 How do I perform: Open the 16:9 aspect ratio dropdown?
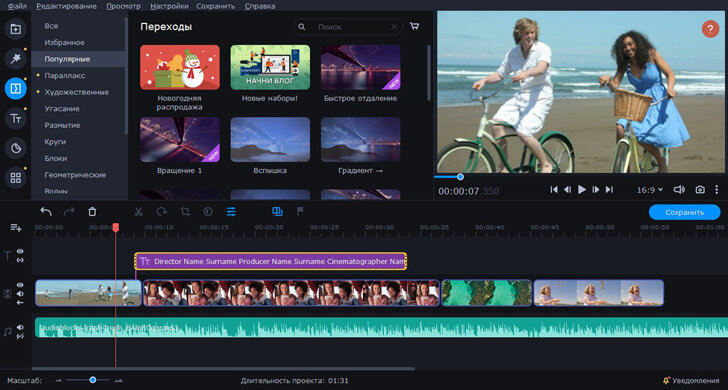pyautogui.click(x=650, y=190)
